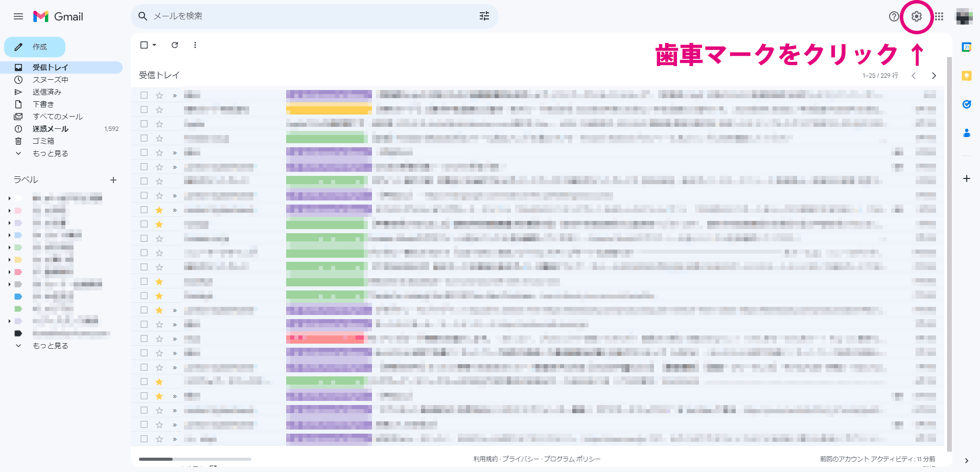
Task: Open the email with the red label
Action: point(536,339)
